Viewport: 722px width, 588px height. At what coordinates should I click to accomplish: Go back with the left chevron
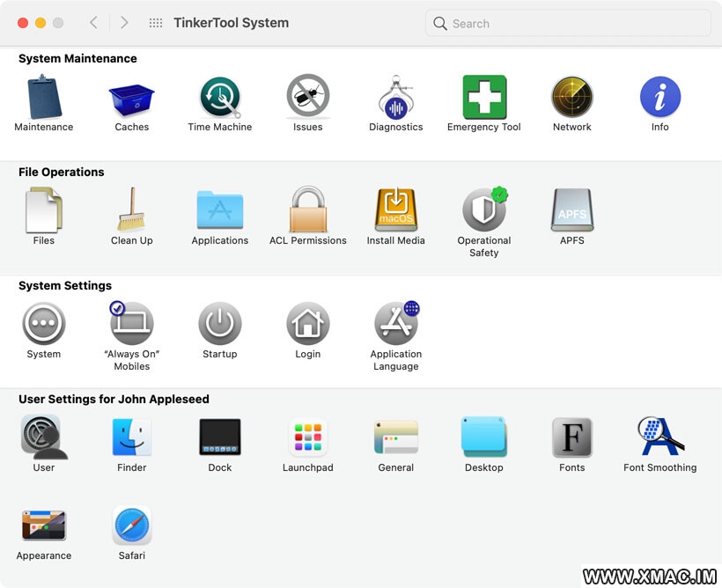tap(93, 23)
